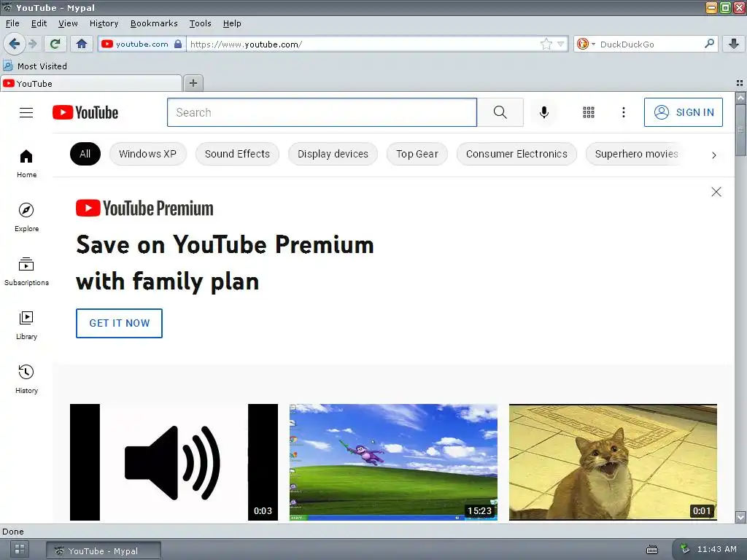Open the Help menu
Image resolution: width=747 pixels, height=560 pixels.
(232, 23)
